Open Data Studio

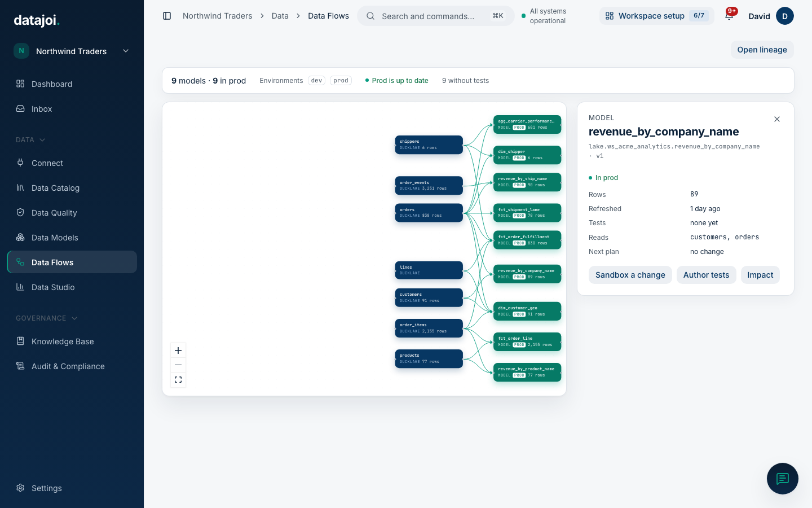[x=72, y=287]
